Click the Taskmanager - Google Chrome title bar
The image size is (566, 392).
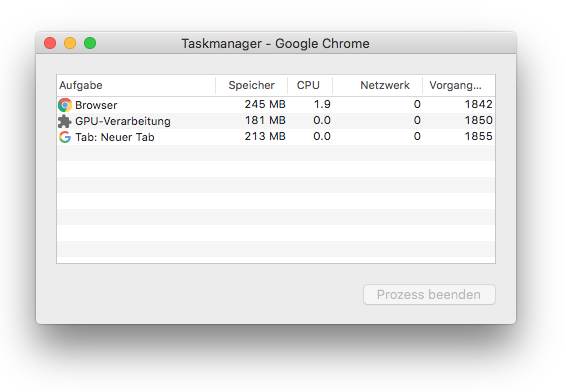[x=275, y=43]
